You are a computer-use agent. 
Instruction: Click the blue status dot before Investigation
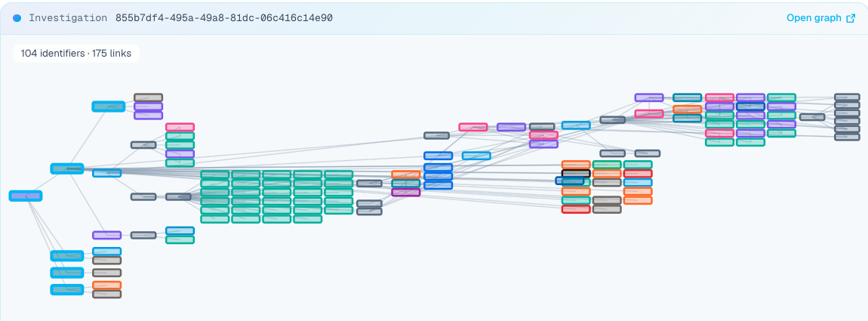(17, 17)
